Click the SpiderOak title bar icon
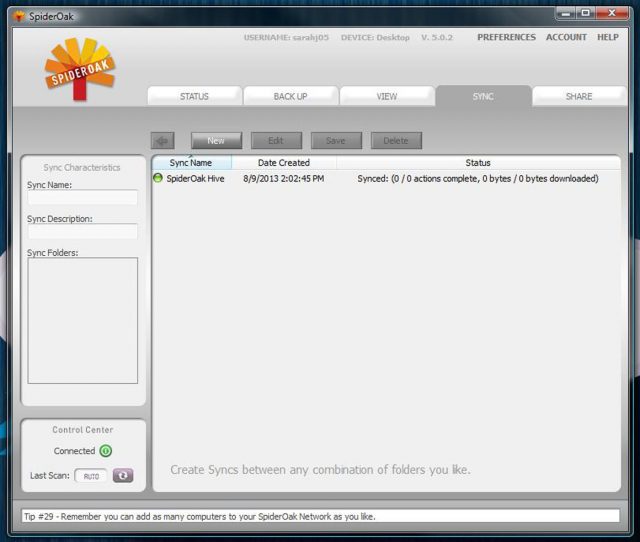Screen dimensions: 640x542 (19, 16)
